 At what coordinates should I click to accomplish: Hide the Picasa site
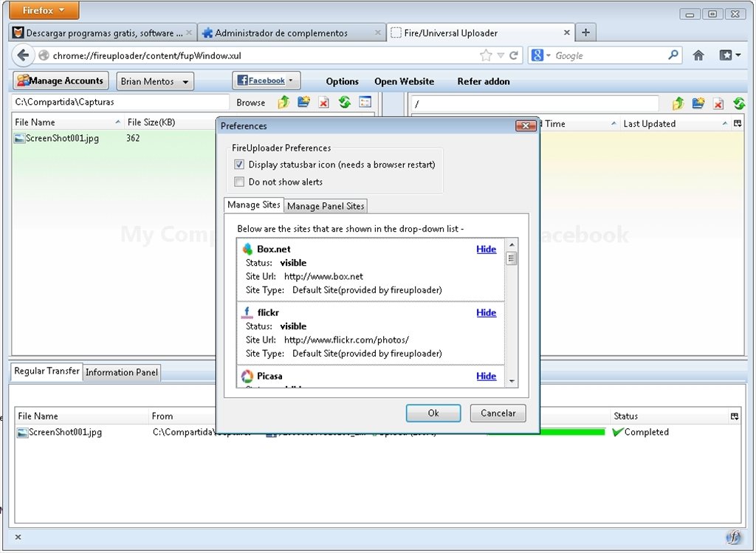tap(486, 376)
